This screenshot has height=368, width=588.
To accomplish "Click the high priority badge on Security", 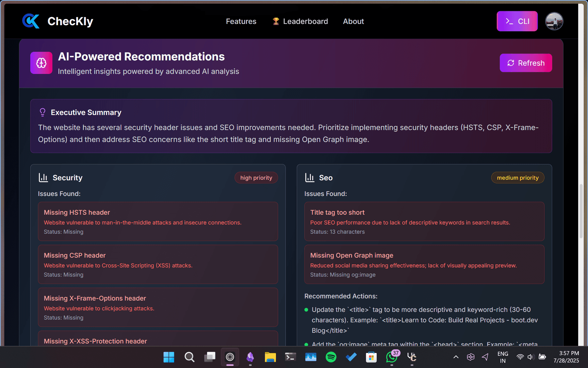I will coord(256,178).
